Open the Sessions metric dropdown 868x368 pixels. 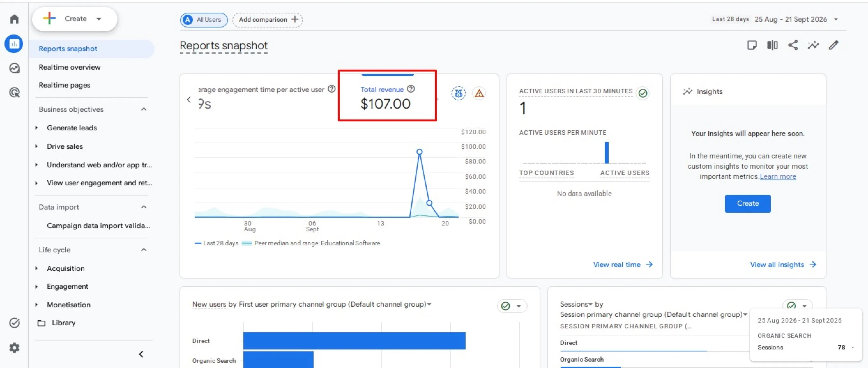[x=576, y=304]
